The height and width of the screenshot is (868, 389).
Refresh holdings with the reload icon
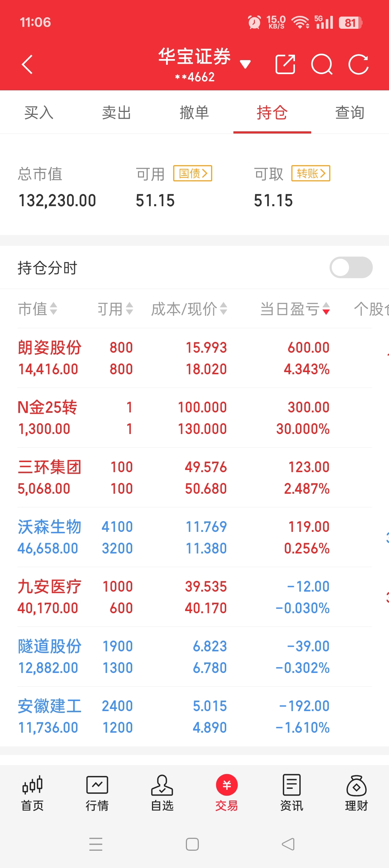point(358,64)
